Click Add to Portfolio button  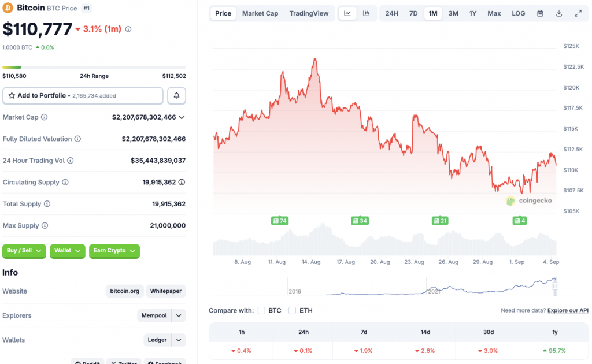point(83,95)
